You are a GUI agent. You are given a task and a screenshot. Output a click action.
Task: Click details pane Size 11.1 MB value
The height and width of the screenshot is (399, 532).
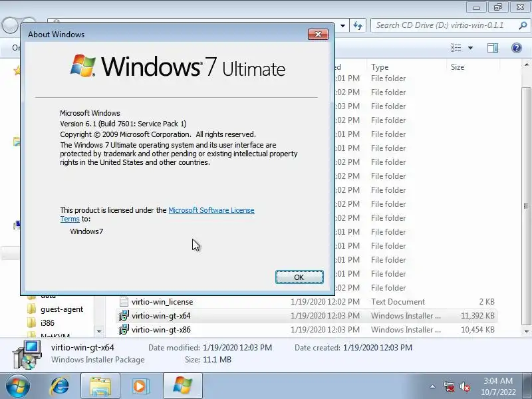(x=217, y=360)
